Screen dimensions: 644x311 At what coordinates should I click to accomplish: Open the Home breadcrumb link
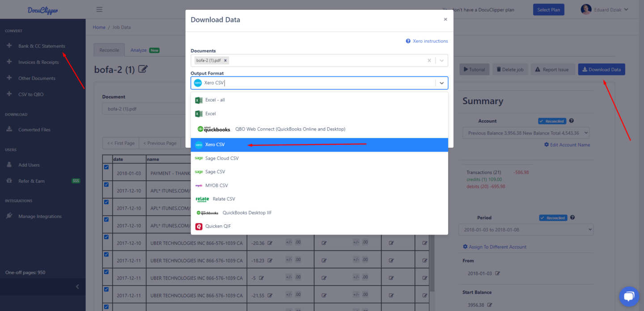coord(99,27)
